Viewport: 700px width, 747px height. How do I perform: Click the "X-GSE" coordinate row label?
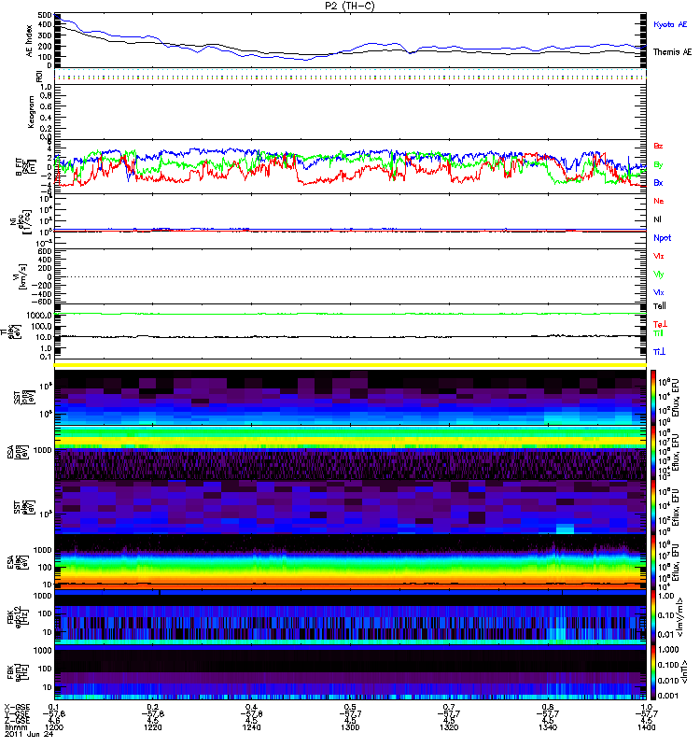[x=17, y=707]
